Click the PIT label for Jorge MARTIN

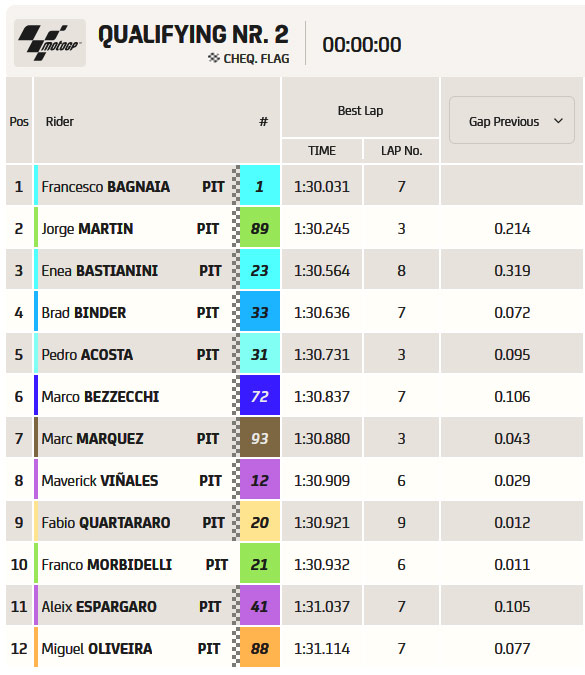[207, 228]
